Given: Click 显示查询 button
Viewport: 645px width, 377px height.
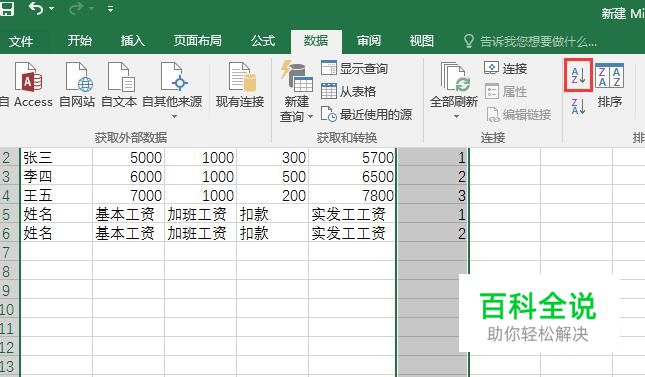Looking at the screenshot, I should tap(355, 68).
